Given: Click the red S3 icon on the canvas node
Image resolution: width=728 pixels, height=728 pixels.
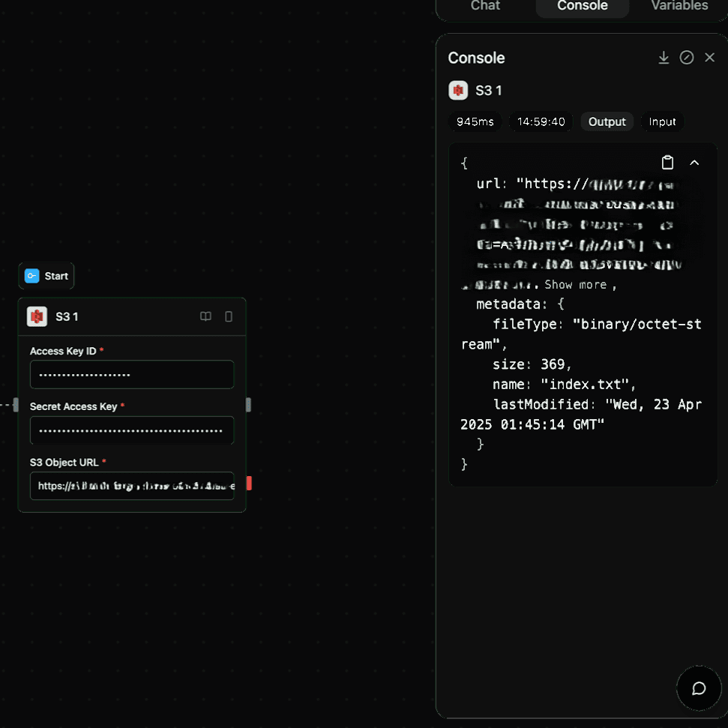Looking at the screenshot, I should (x=36, y=316).
